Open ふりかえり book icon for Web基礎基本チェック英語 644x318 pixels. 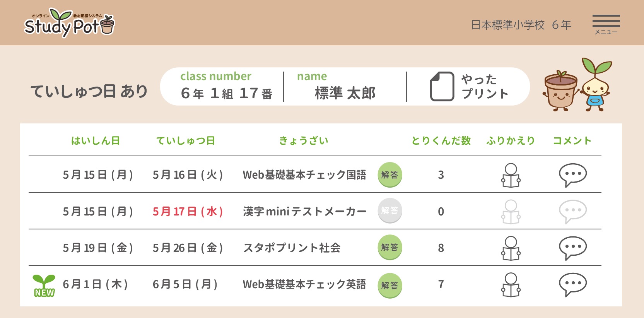point(511,285)
